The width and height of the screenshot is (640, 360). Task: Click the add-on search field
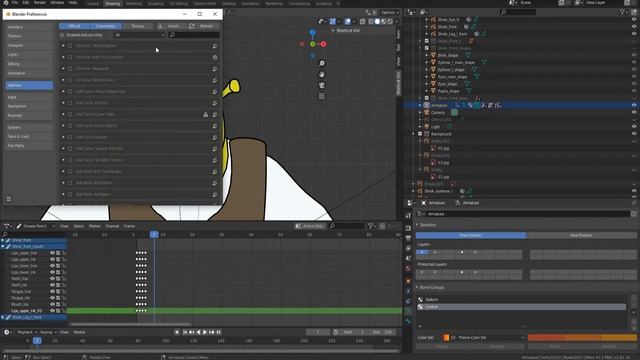(x=194, y=35)
